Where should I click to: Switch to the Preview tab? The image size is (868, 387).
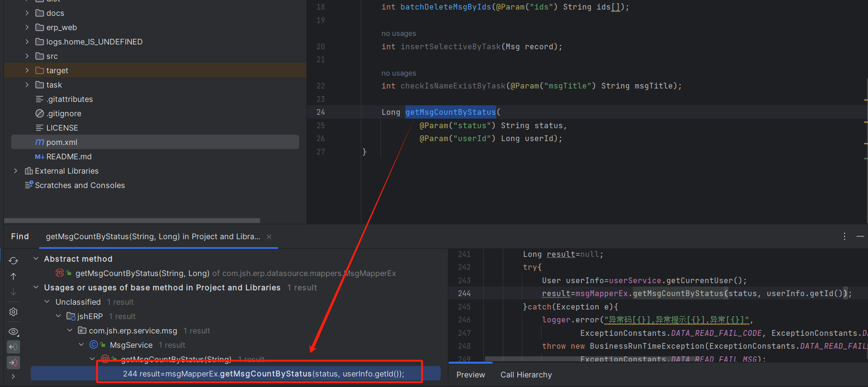470,375
